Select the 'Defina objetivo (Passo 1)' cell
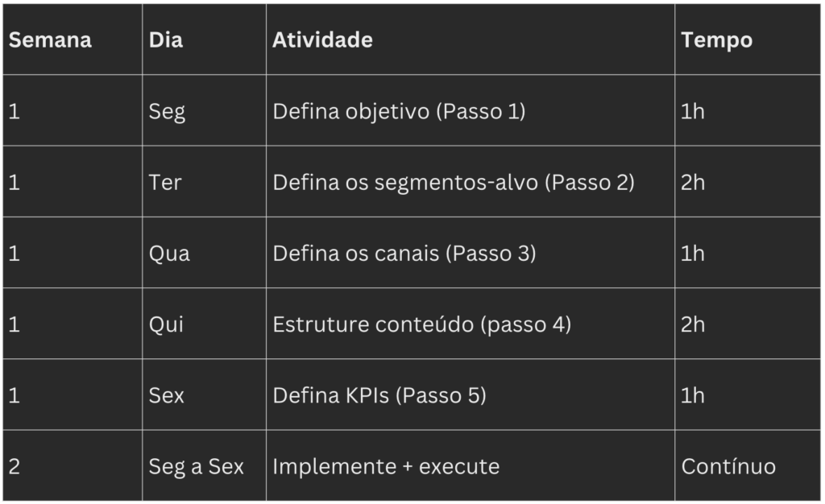The height and width of the screenshot is (504, 825). coord(399,111)
